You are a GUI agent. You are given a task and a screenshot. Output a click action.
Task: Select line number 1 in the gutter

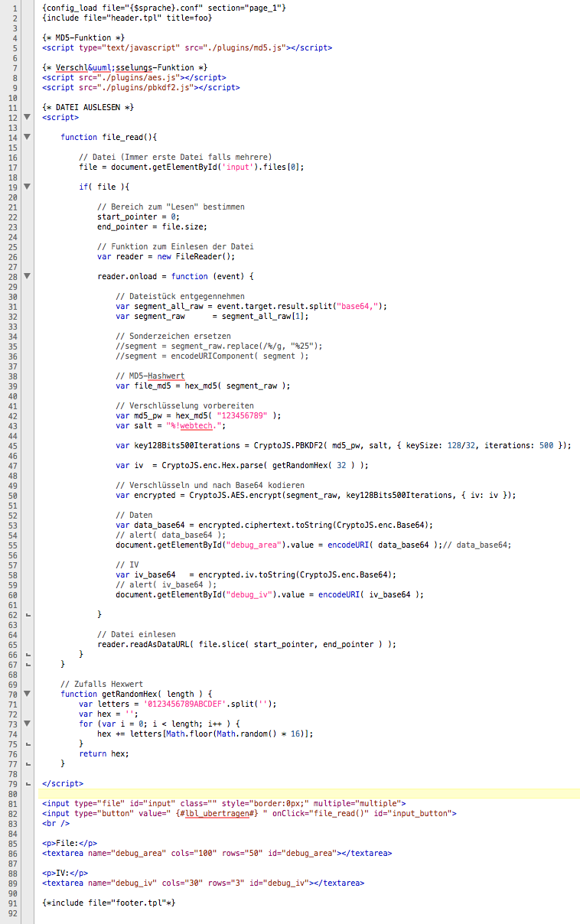(15, 8)
